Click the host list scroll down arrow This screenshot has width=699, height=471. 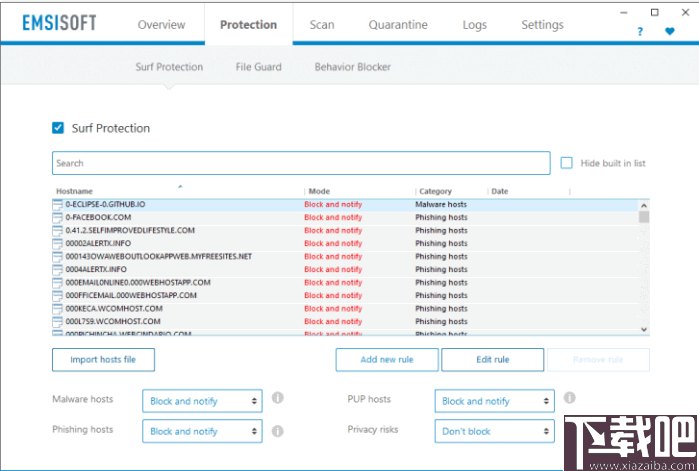coord(644,329)
